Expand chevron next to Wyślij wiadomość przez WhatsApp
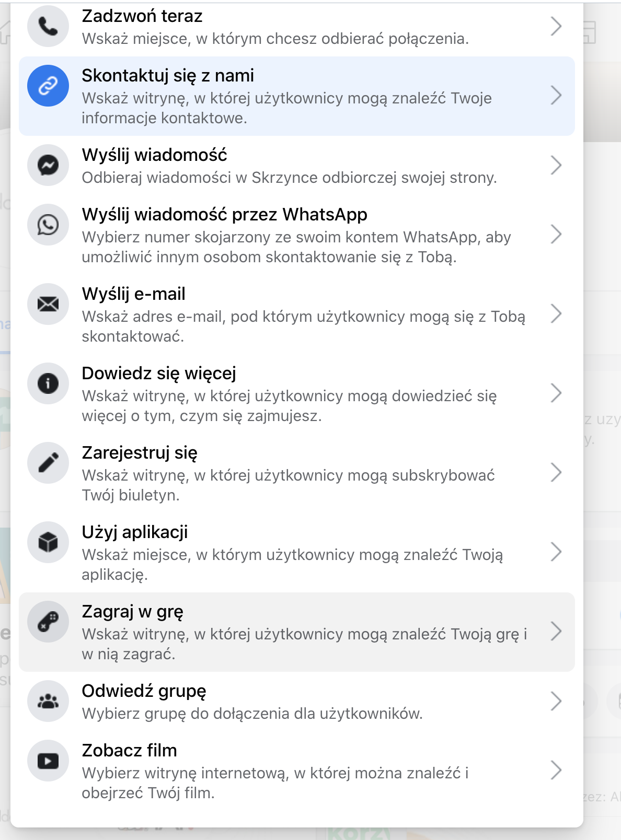Viewport: 621px width, 840px height. (556, 235)
